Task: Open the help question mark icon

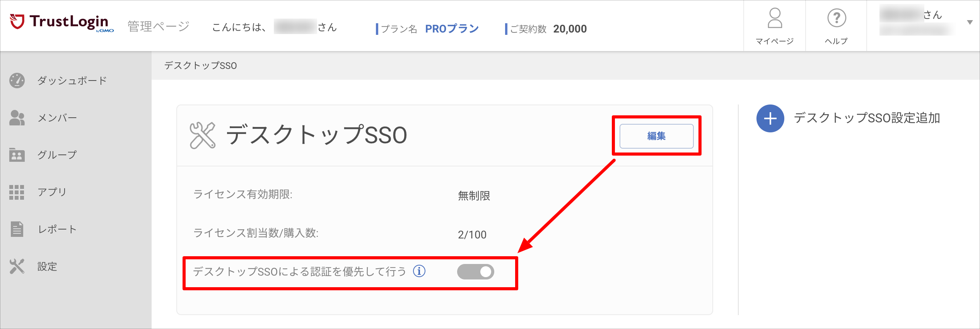Action: tap(837, 18)
